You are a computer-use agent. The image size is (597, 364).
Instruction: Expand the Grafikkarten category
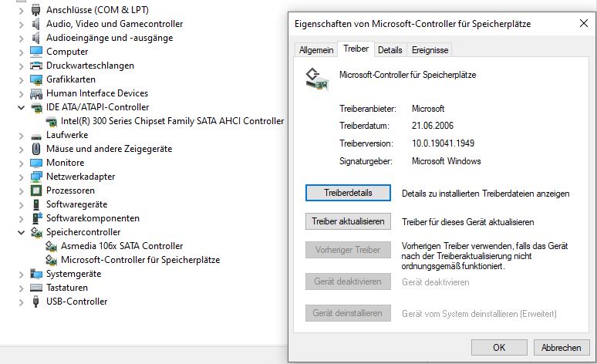pos(21,80)
